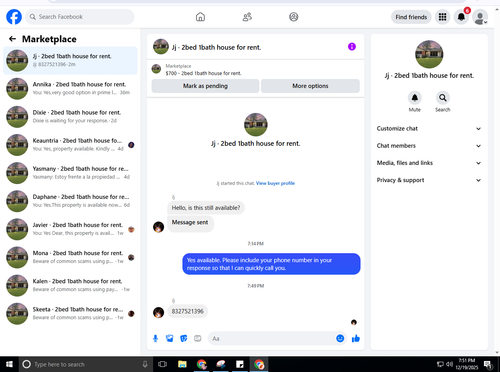Click the Aa message input box
The image size is (500, 372).
(272, 339)
